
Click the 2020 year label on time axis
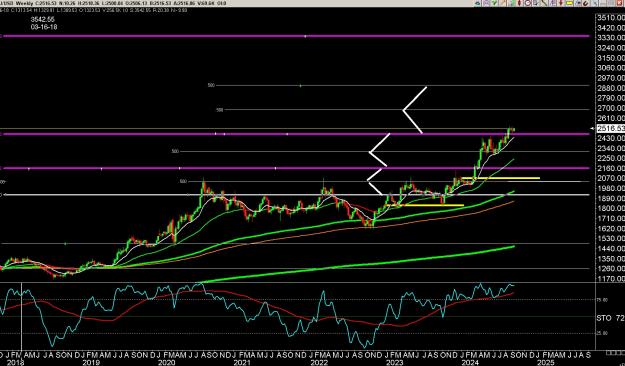pos(166,362)
